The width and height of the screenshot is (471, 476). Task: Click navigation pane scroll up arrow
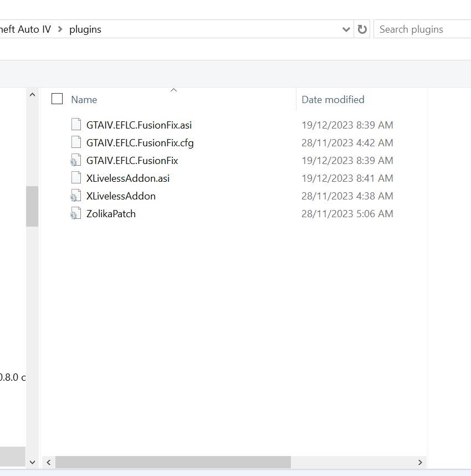pyautogui.click(x=32, y=95)
